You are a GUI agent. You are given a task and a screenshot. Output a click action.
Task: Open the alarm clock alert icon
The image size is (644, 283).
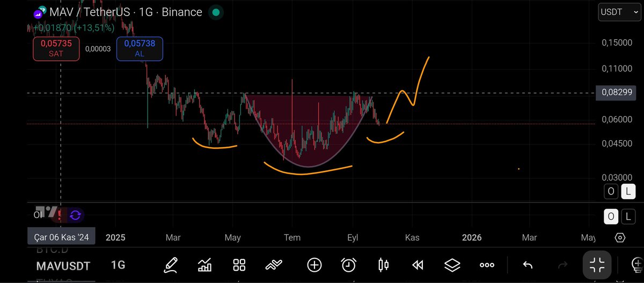[x=349, y=264]
